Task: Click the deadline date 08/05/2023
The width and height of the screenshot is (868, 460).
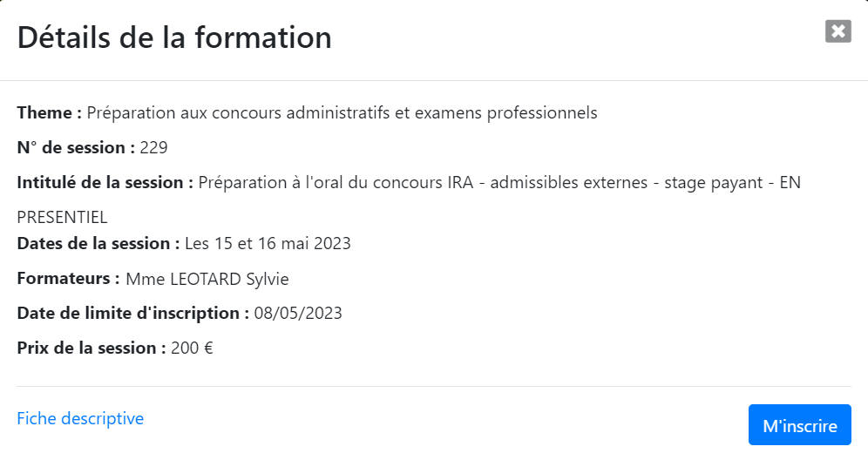Action: [x=298, y=314]
